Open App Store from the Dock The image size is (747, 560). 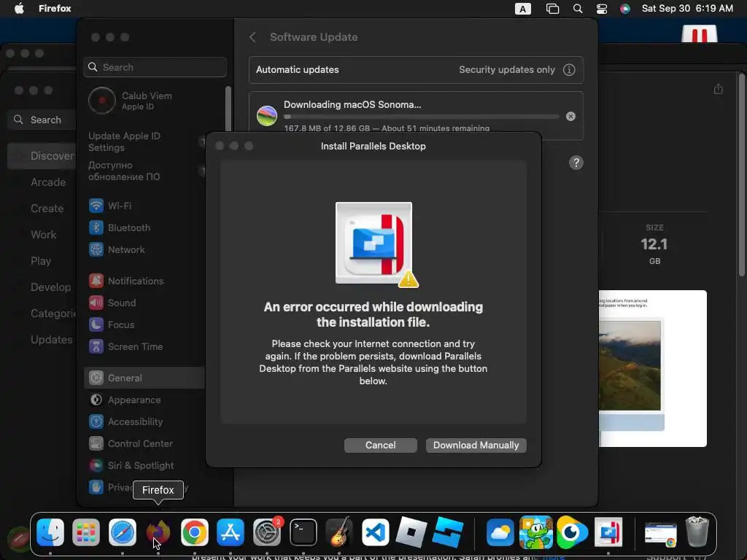tap(231, 532)
